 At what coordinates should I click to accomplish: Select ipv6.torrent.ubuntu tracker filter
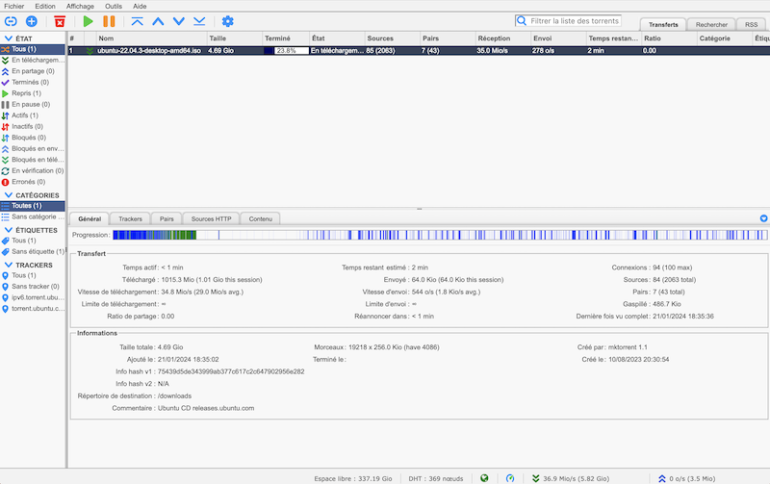32,297
